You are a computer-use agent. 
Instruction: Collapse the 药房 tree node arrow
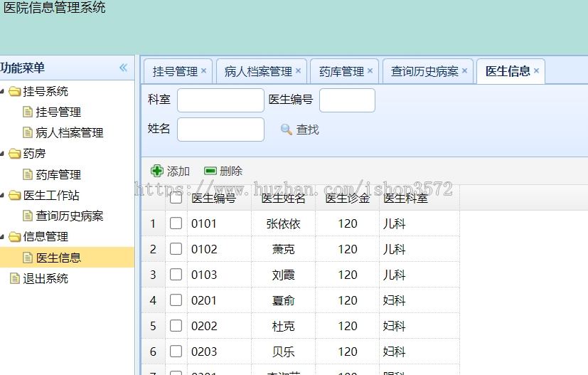tap(2, 154)
